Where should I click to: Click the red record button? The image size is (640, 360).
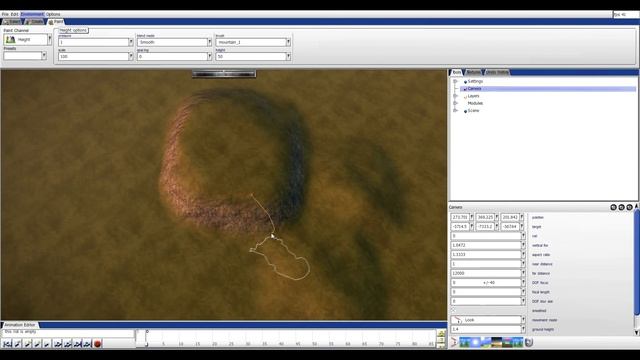click(x=97, y=344)
